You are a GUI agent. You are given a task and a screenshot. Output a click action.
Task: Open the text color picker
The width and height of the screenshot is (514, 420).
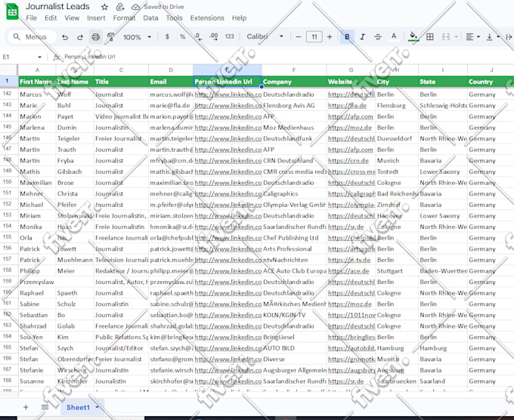tap(394, 37)
